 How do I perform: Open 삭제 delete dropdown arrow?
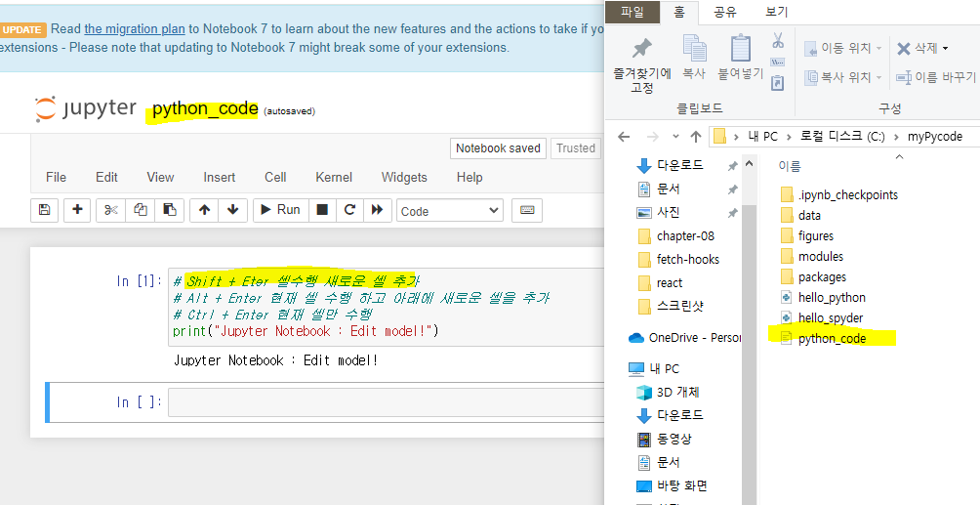point(945,48)
